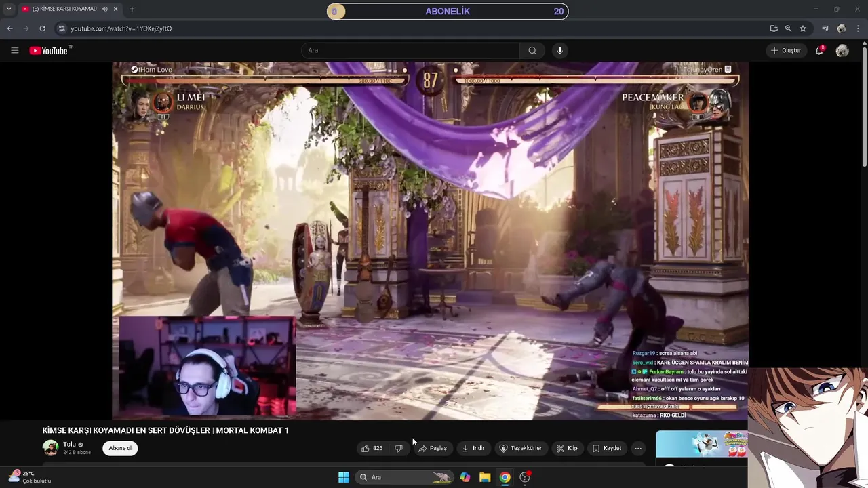Subscribe with the Abone ol button

pos(120,448)
